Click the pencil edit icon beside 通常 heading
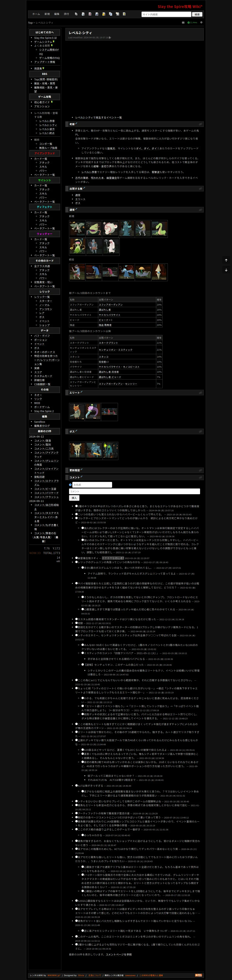This screenshot has height=980, width=232. (76, 209)
